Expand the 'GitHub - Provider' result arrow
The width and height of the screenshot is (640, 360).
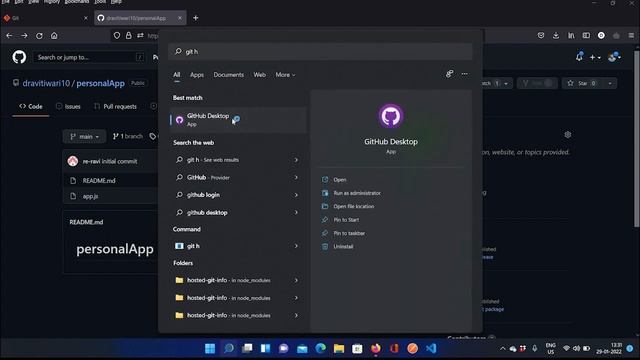296,178
